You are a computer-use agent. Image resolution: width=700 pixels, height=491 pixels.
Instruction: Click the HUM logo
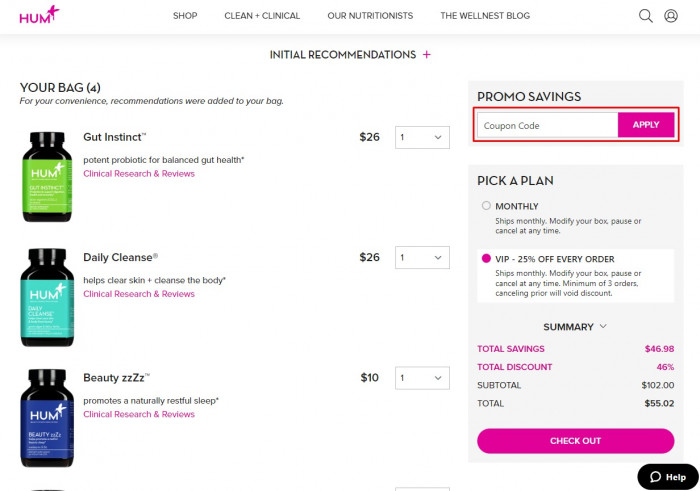[x=39, y=15]
